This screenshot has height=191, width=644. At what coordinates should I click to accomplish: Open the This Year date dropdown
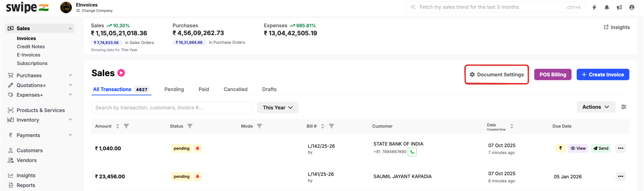coord(277,108)
